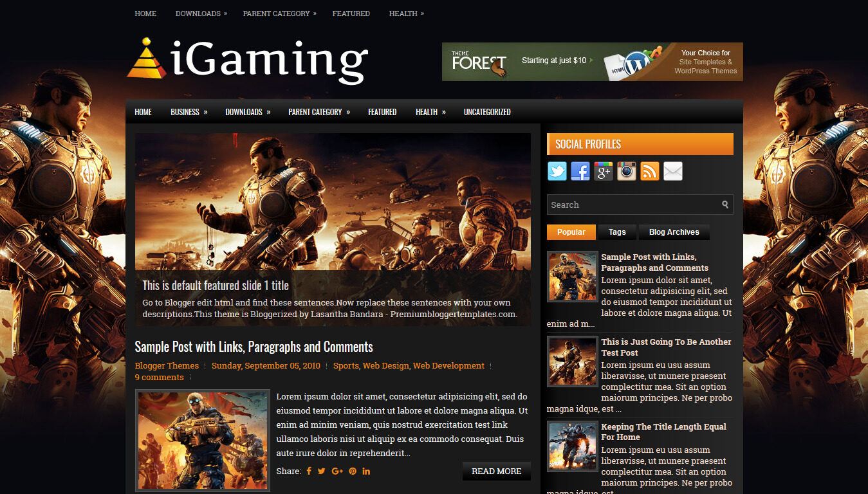This screenshot has width=868, height=494.
Task: Open the email envelope social icon
Action: click(x=673, y=171)
